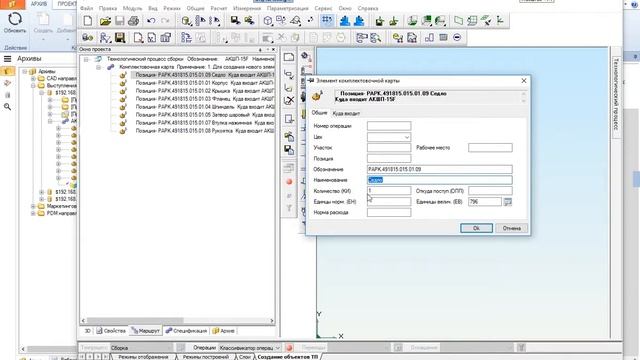Click the Участок input field
The height and width of the screenshot is (360, 640).
[x=389, y=148]
